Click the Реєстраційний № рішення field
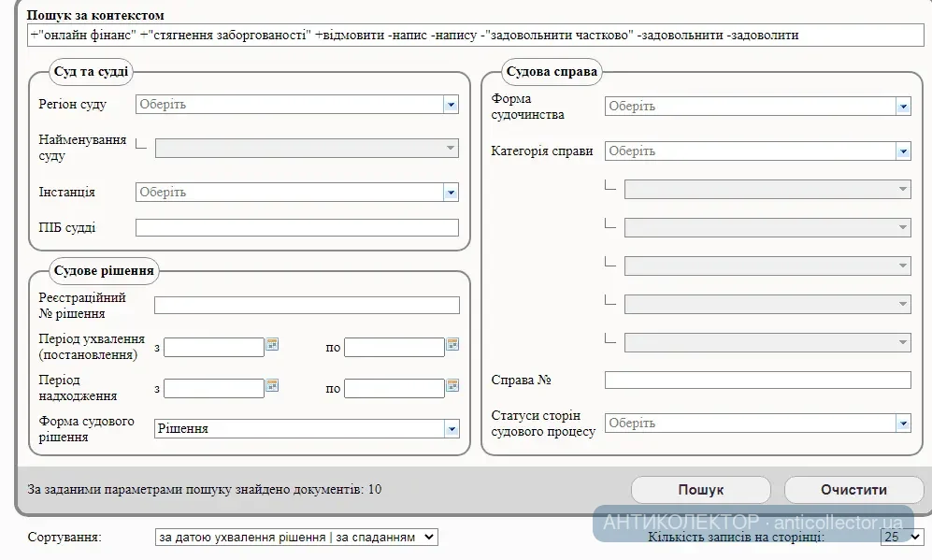The image size is (932, 560). (307, 306)
